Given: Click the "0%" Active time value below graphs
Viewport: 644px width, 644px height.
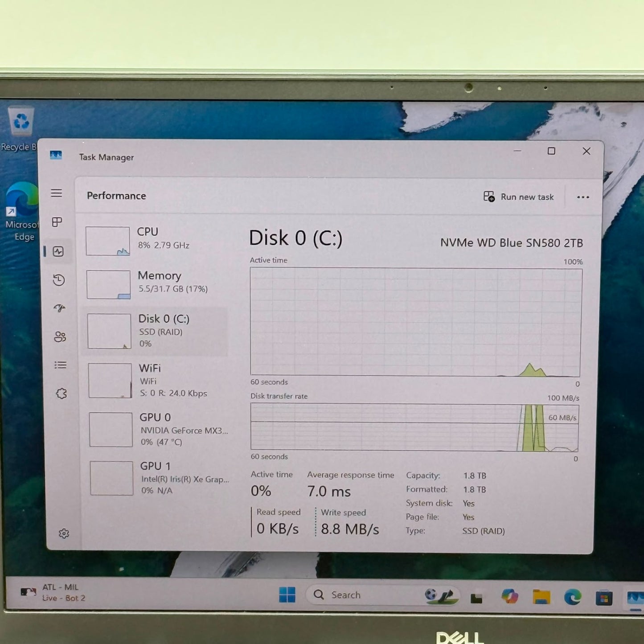Looking at the screenshot, I should (x=261, y=491).
